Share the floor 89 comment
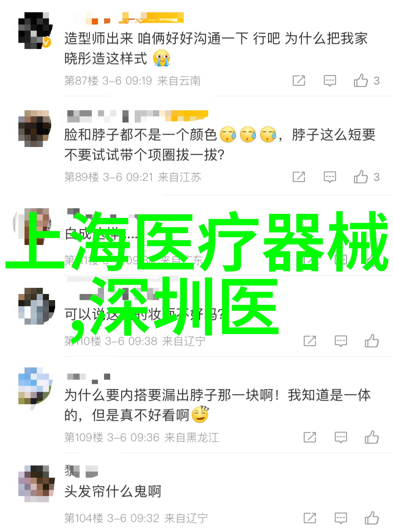 (x=299, y=177)
